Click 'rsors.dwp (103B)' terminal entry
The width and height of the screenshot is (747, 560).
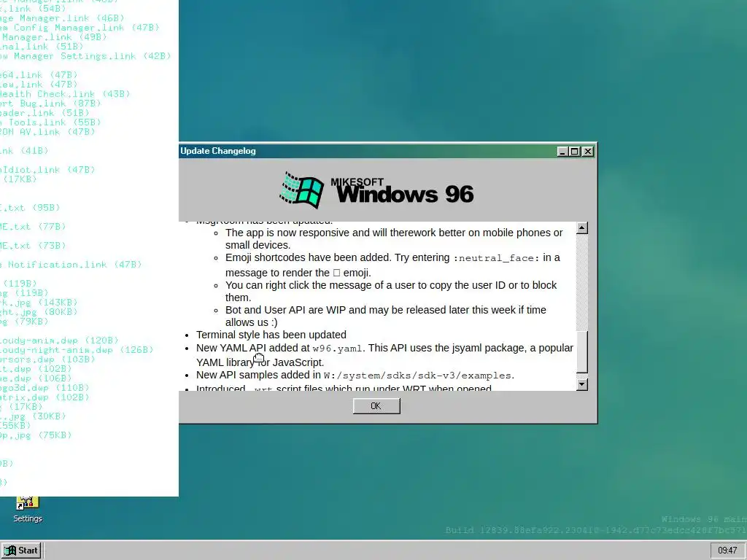pyautogui.click(x=47, y=359)
